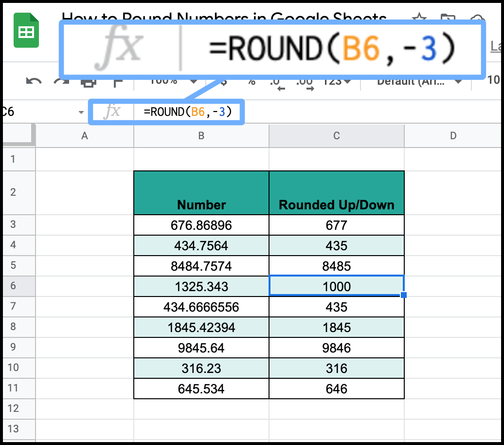Open the Default font family dropdown
Viewport: 504px width, 445px height.
coord(419,82)
